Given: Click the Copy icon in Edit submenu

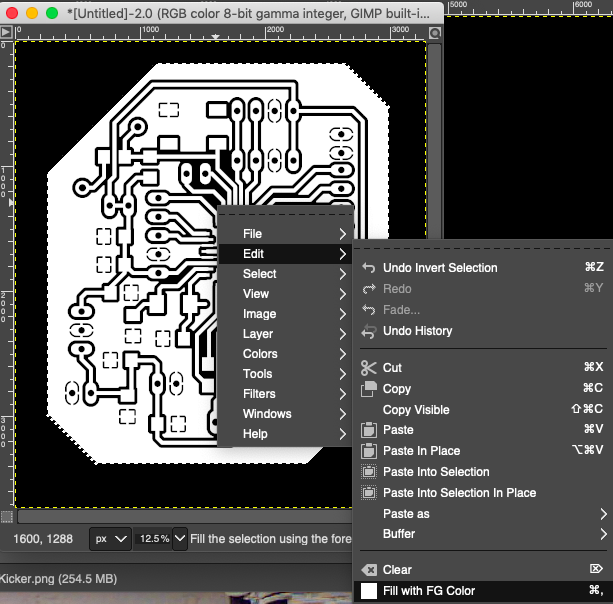Looking at the screenshot, I should coord(368,389).
